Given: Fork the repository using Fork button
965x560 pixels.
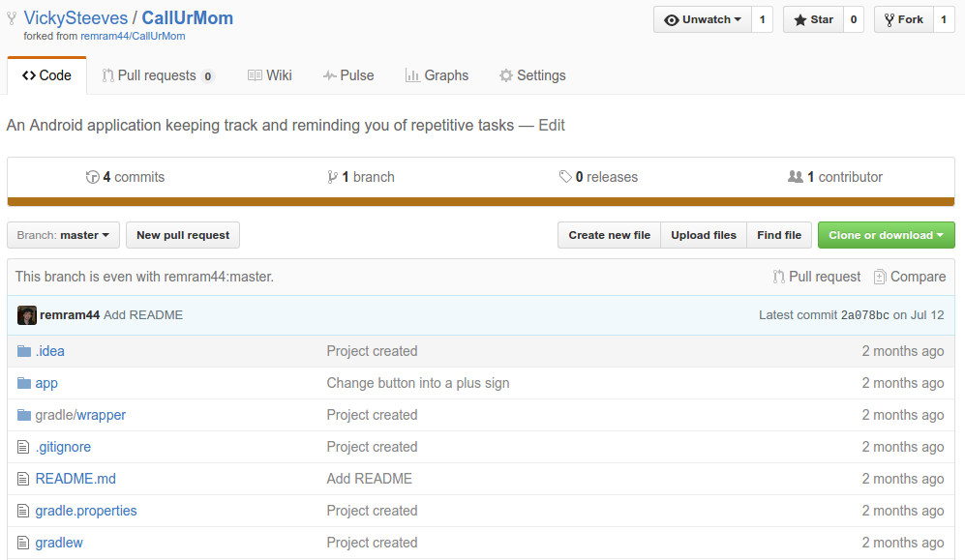Looking at the screenshot, I should tap(903, 19).
